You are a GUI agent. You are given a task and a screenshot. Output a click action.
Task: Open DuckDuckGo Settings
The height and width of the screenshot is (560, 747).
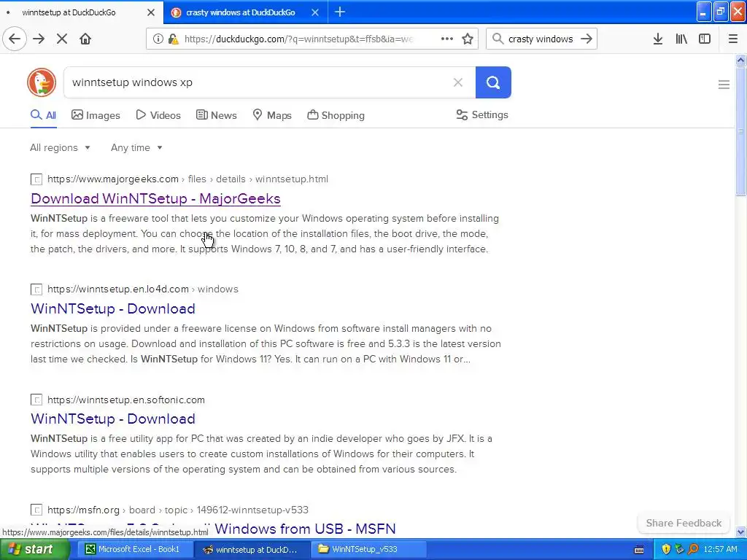click(x=482, y=114)
